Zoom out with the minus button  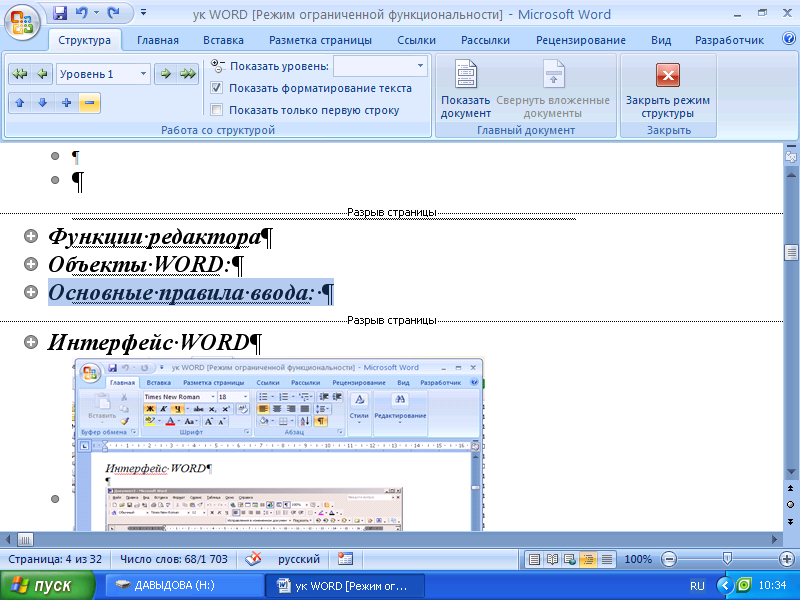click(669, 559)
